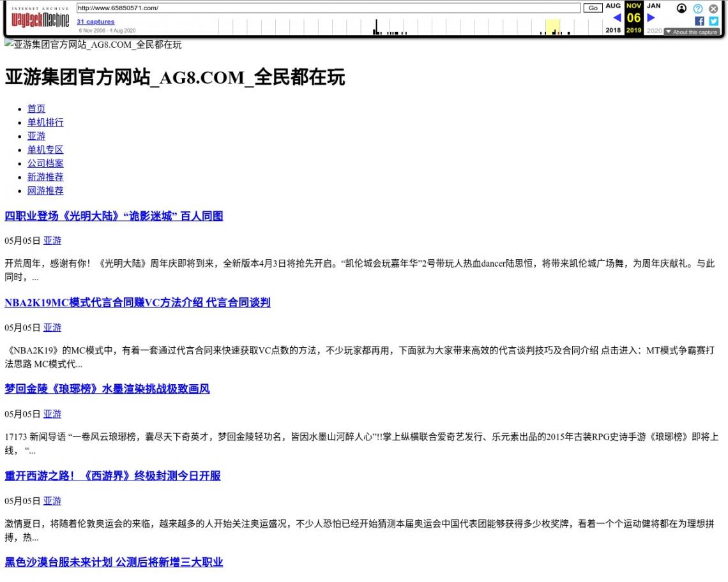Open the 网游推荐 navigation link
728x582 pixels.
coord(45,190)
